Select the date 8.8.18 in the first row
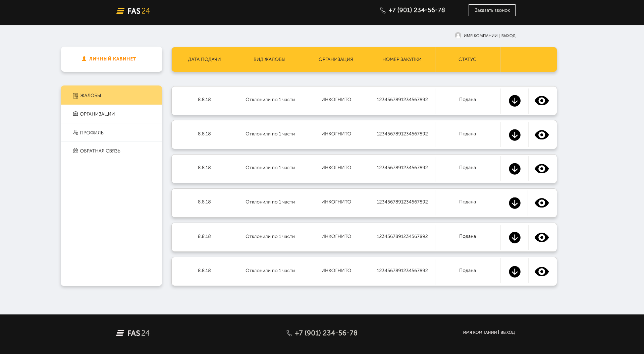Screen dimensions: 644x354 pyautogui.click(x=204, y=100)
